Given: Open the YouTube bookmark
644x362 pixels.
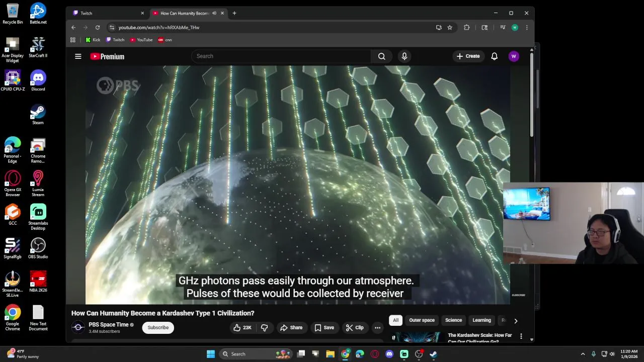Looking at the screenshot, I should coord(141,40).
